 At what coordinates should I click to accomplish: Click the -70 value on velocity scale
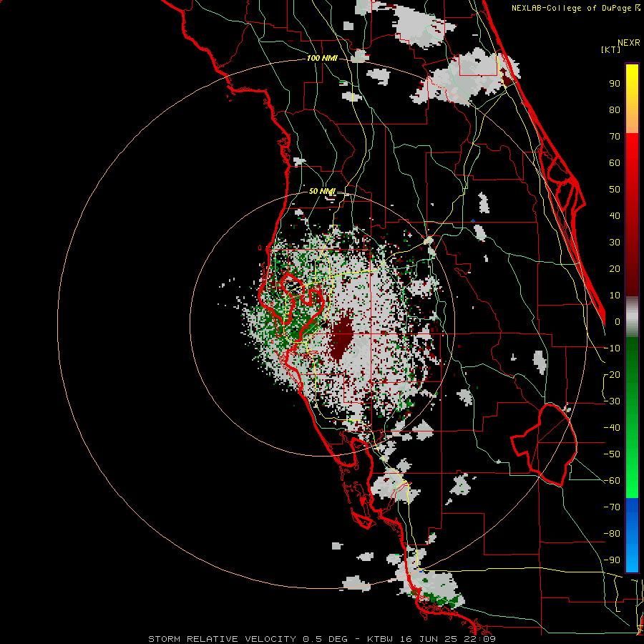(612, 507)
